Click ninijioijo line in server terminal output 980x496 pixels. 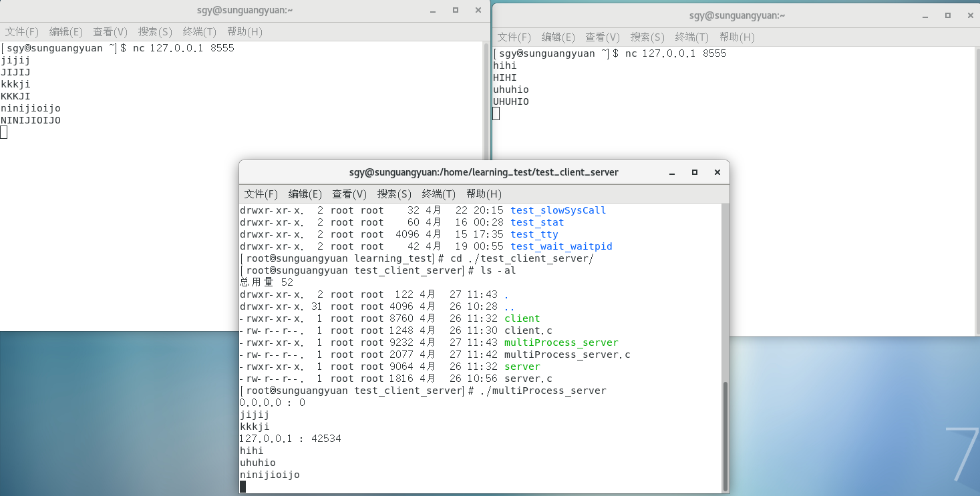(270, 475)
